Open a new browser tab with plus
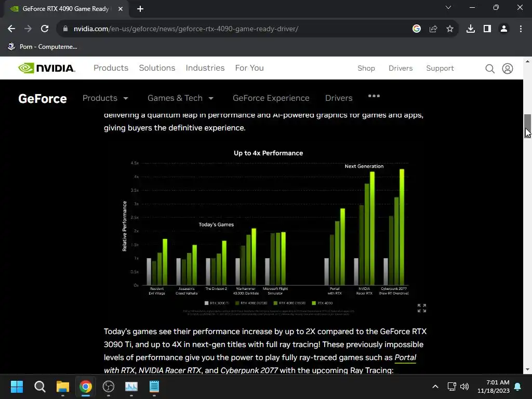 (x=140, y=9)
